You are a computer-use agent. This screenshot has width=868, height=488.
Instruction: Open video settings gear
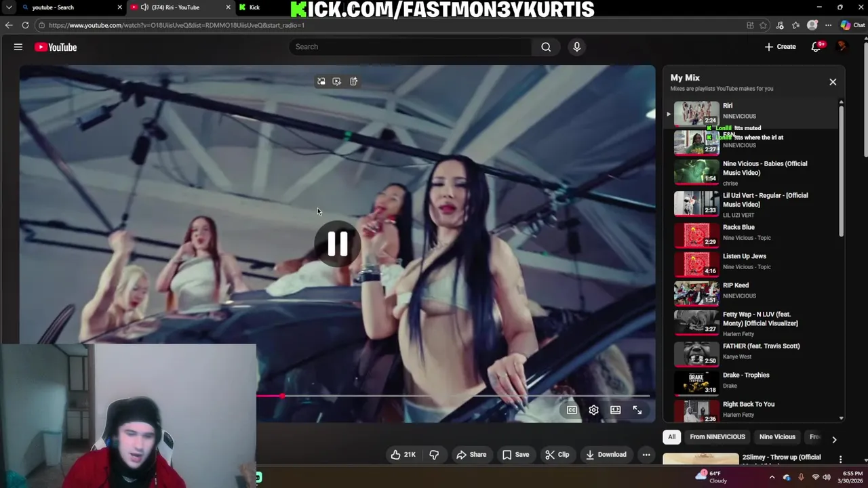593,410
